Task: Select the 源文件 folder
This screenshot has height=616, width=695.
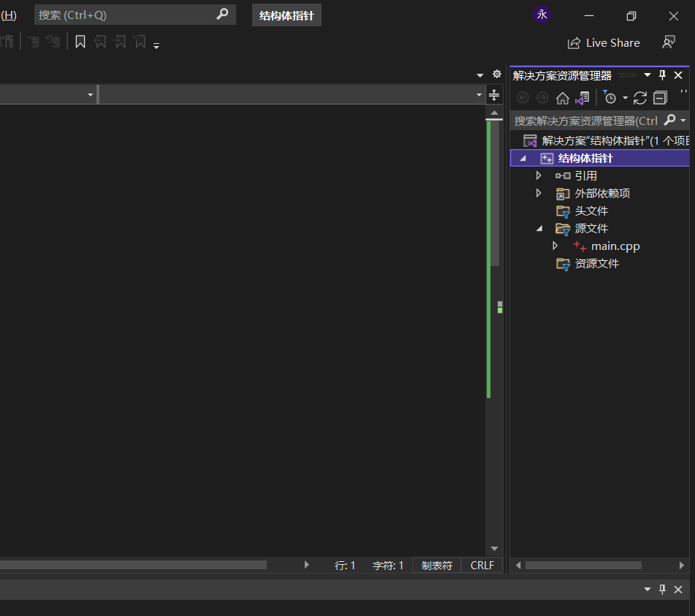Action: [591, 229]
